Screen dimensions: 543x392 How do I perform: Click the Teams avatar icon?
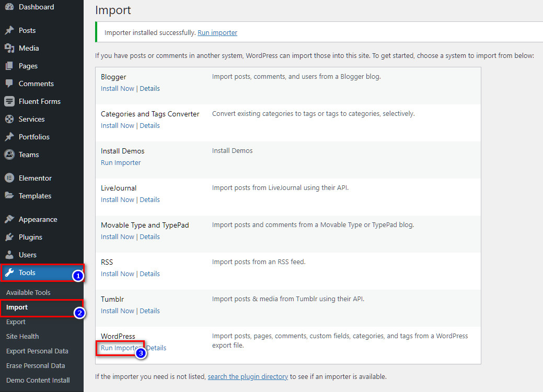(9, 155)
